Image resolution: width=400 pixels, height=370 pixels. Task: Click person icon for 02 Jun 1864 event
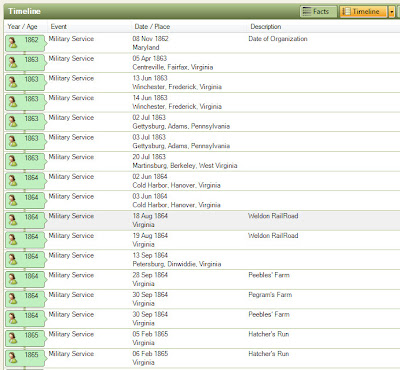[x=13, y=180]
